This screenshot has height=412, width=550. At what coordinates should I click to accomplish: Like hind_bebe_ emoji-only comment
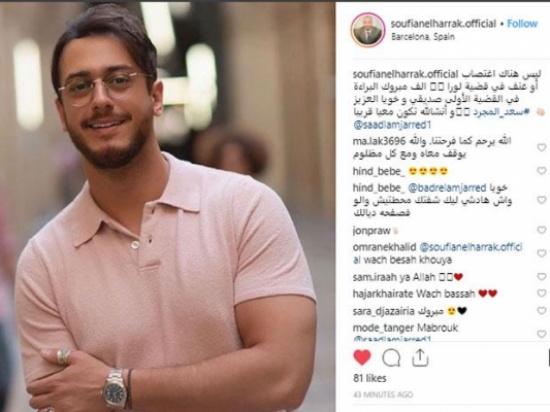click(542, 171)
